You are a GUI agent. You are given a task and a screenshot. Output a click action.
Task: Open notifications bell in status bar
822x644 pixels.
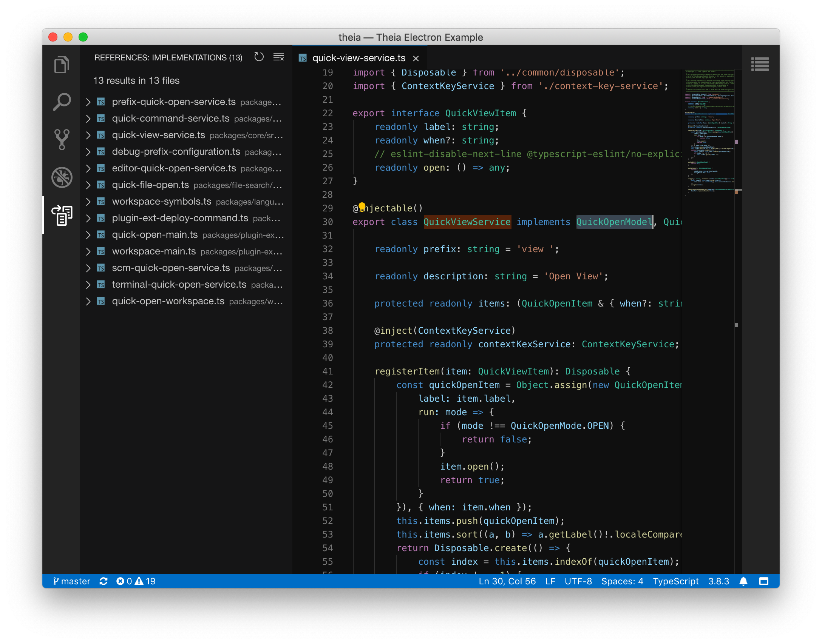click(743, 581)
